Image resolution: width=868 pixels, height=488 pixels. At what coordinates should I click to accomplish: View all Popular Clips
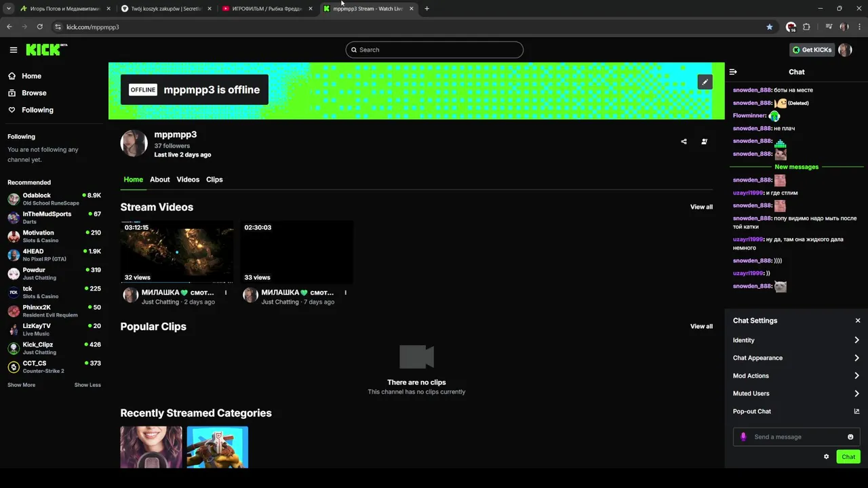(701, 326)
